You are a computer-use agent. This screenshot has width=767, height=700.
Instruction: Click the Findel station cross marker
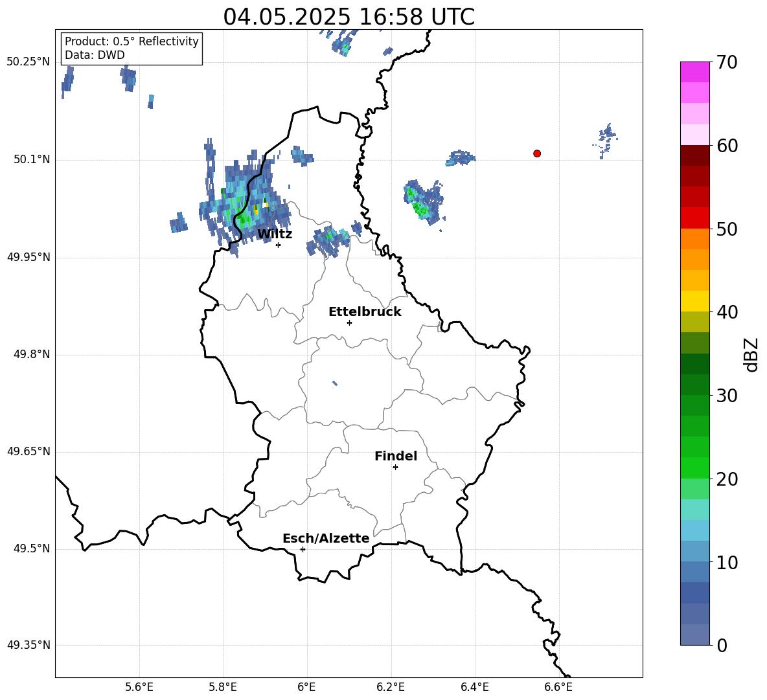pyautogui.click(x=395, y=468)
